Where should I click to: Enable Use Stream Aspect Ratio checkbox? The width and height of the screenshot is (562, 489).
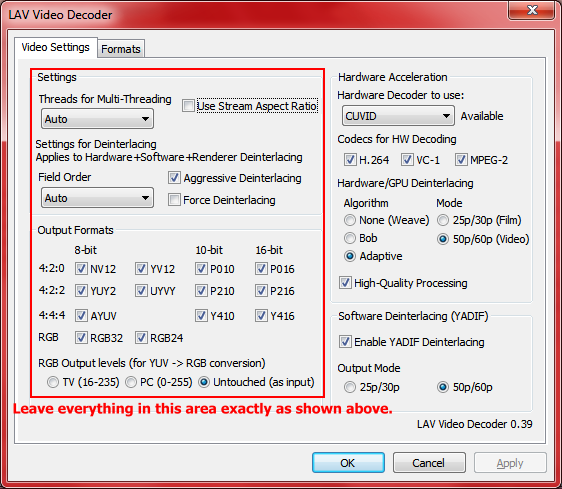coord(188,106)
